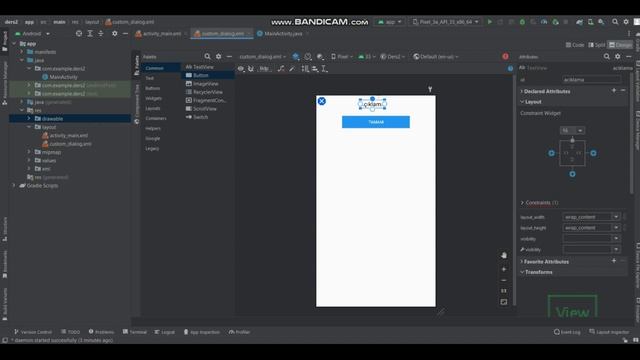Zoom in with the canvas plus icon
The image size is (640, 360).
(504, 269)
